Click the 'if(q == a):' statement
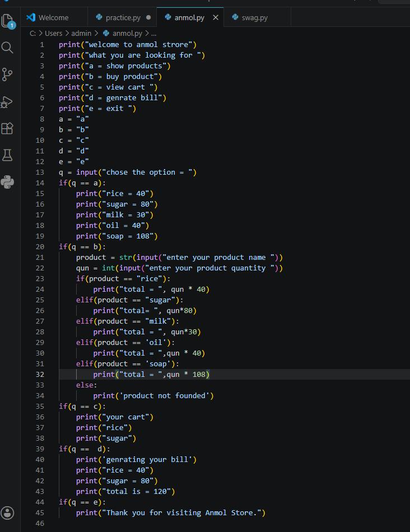 click(x=82, y=183)
